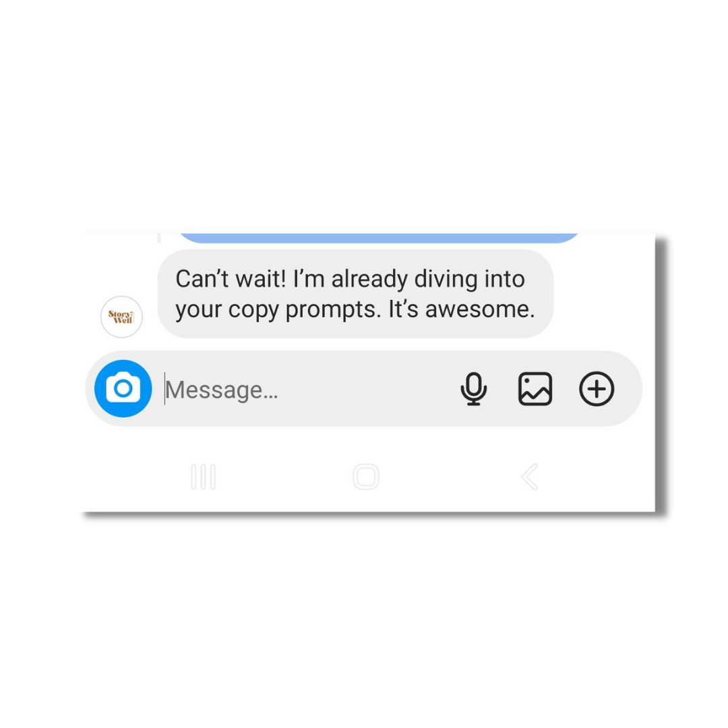Tap the Android back arrow
Image resolution: width=728 pixels, height=728 pixels.
529,477
